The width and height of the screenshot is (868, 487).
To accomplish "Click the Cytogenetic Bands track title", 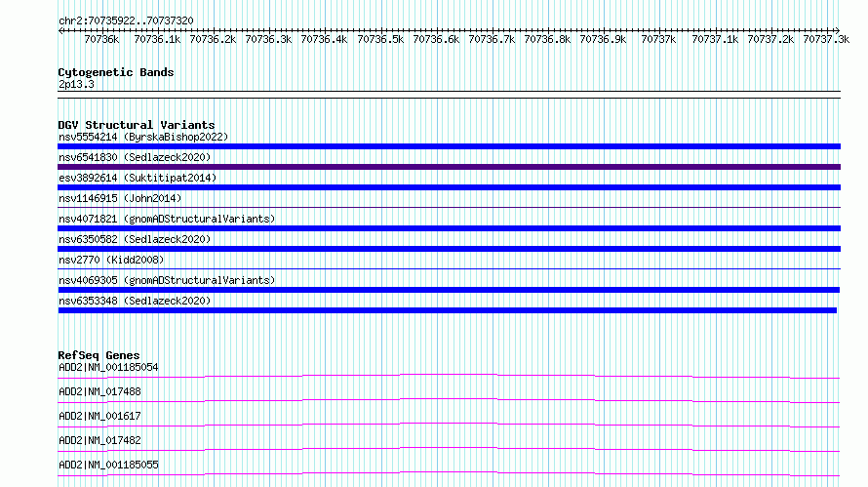I will click(x=116, y=72).
